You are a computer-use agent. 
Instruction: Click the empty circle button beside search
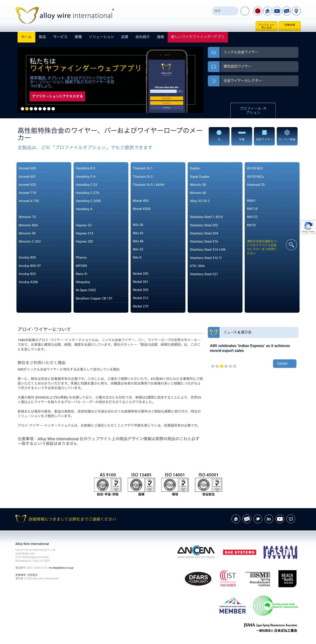245,11
